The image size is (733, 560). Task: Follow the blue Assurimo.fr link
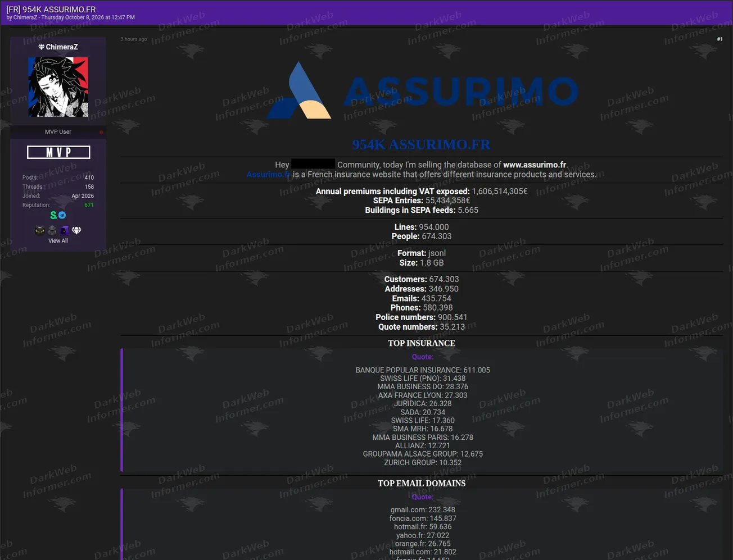pyautogui.click(x=268, y=175)
